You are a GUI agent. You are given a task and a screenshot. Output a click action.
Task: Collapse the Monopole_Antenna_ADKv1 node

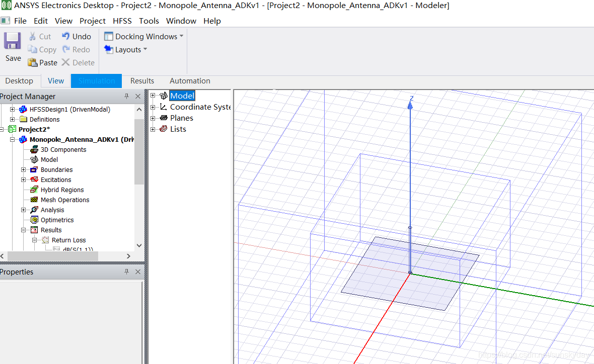click(x=12, y=139)
